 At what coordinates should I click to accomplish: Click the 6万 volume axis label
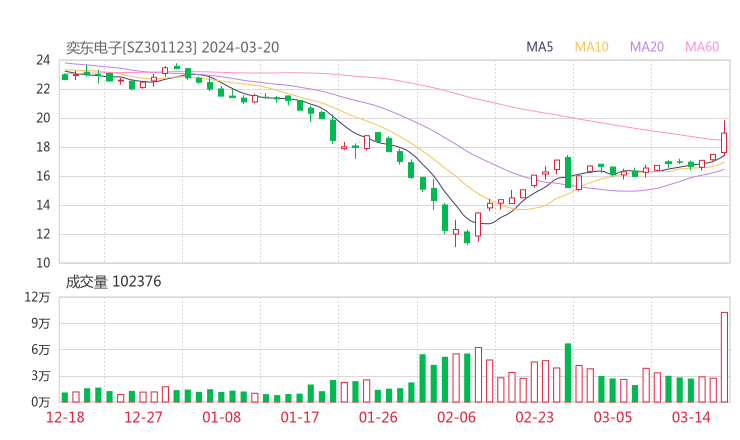(41, 350)
